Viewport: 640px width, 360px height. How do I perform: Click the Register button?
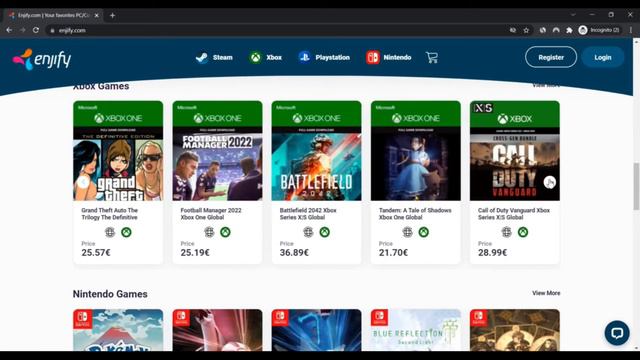click(551, 57)
